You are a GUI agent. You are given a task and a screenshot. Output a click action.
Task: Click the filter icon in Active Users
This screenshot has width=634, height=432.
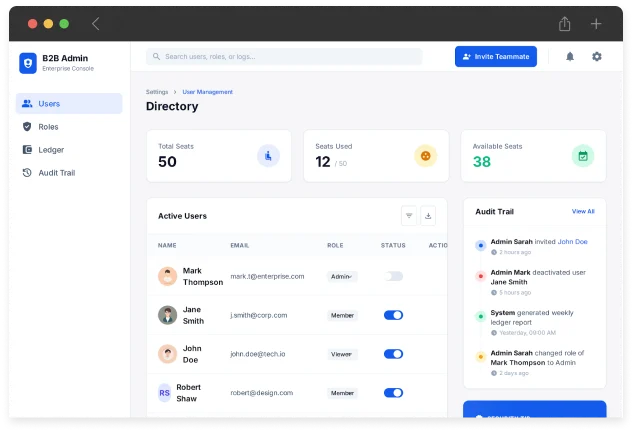[409, 215]
